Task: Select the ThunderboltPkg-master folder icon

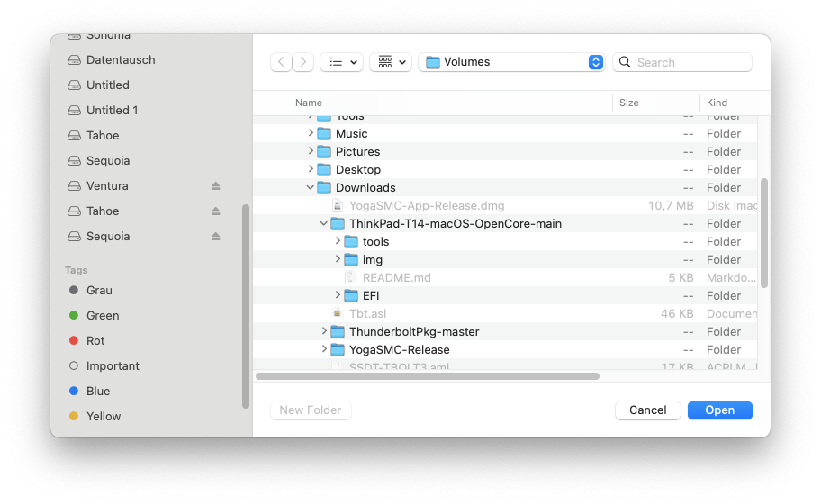Action: [x=338, y=332]
